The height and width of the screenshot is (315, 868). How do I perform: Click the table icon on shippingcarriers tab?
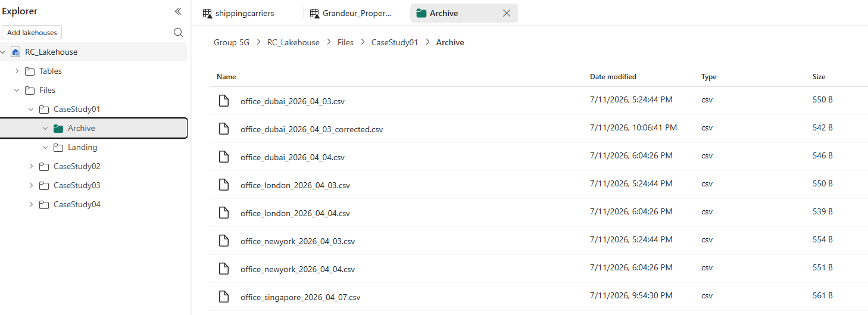click(x=207, y=13)
